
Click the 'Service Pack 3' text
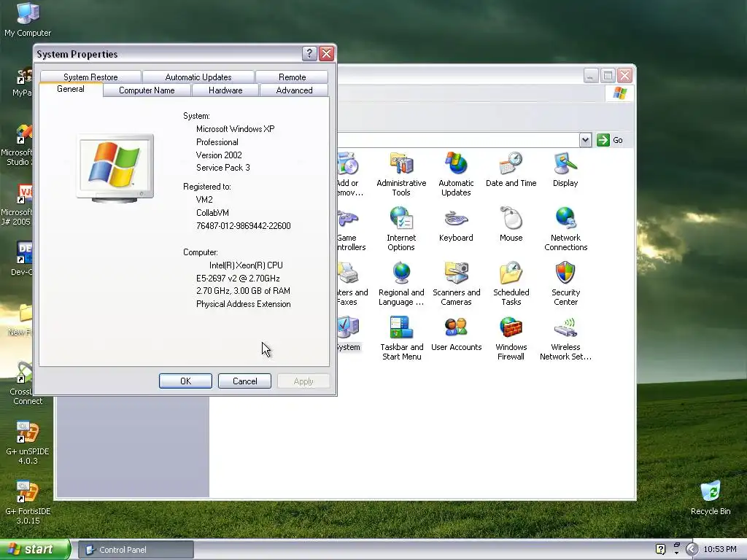pos(223,168)
